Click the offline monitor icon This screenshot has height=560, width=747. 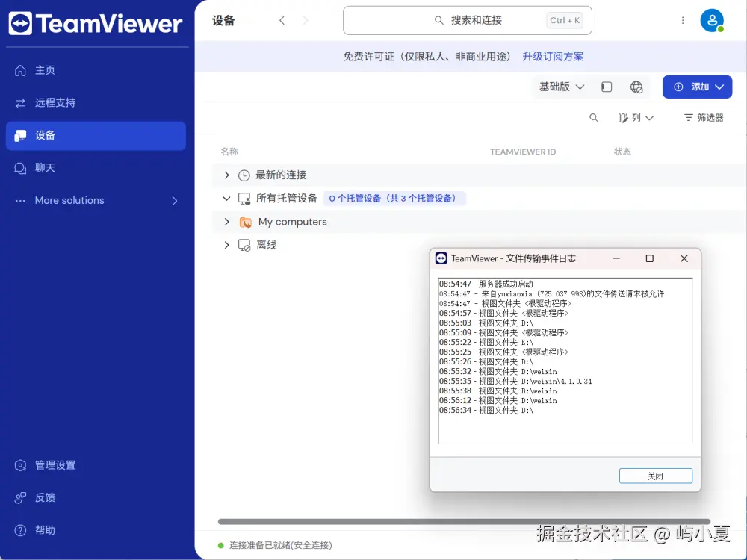pos(244,245)
